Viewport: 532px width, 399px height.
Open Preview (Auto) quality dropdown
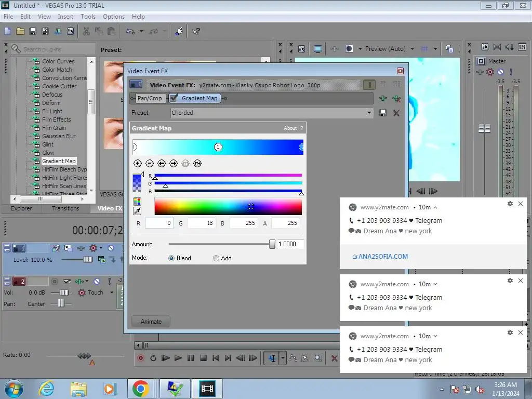point(412,49)
